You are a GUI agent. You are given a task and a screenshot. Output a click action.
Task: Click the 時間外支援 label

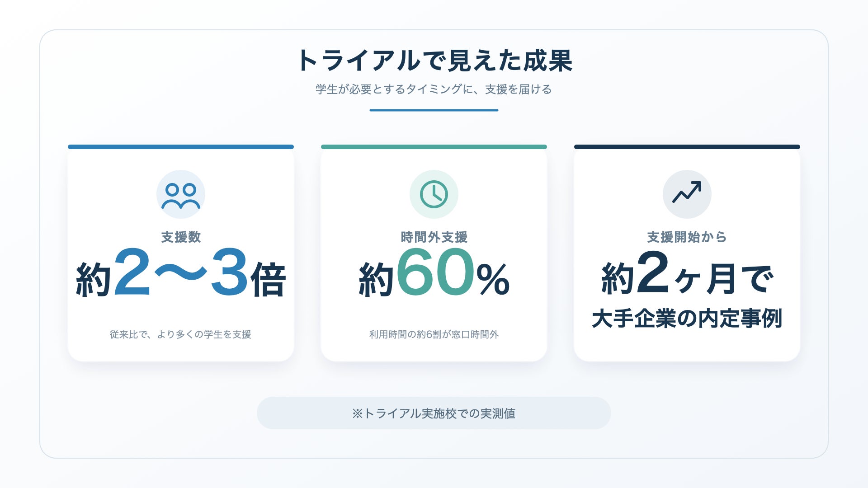pos(434,237)
